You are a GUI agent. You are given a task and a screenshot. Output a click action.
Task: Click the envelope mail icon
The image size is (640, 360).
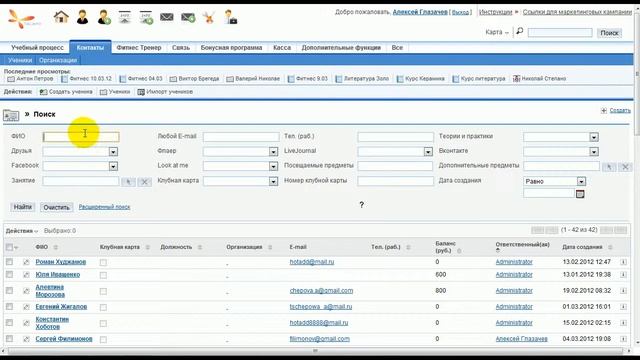[167, 17]
